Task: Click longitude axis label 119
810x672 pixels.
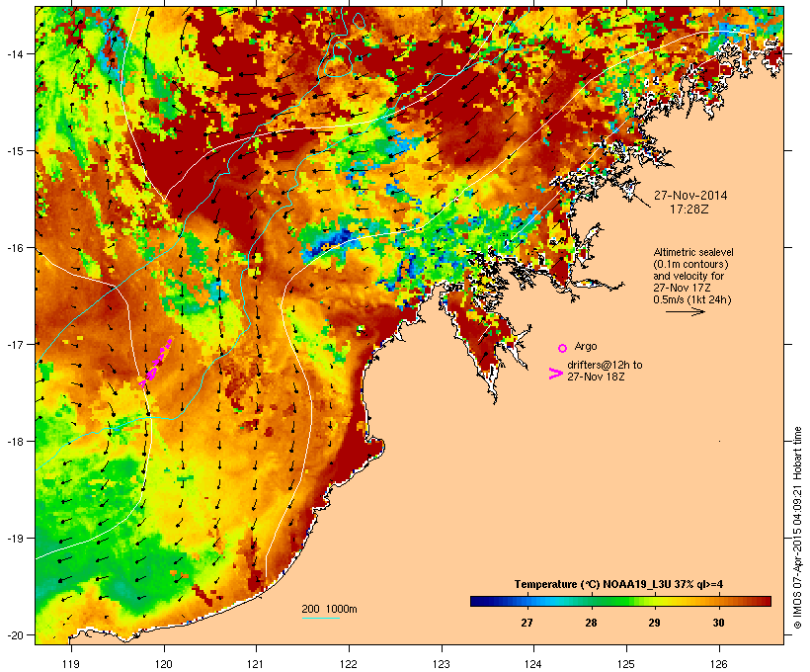Action: coord(71,664)
